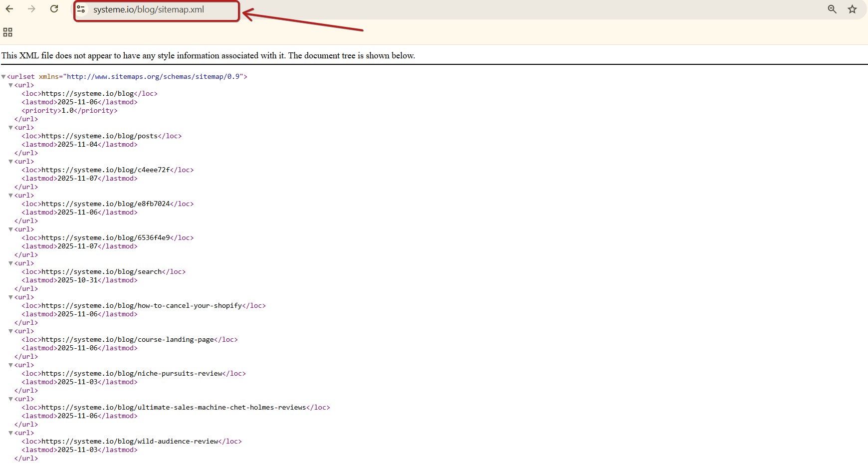Reload the sitemap.xml page
The height and width of the screenshot is (464, 868).
[x=54, y=9]
